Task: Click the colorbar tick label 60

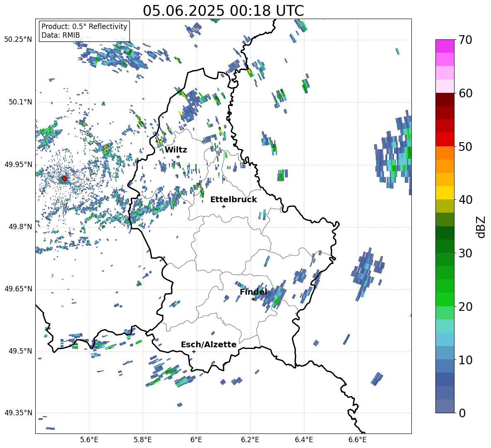Action: (x=465, y=93)
